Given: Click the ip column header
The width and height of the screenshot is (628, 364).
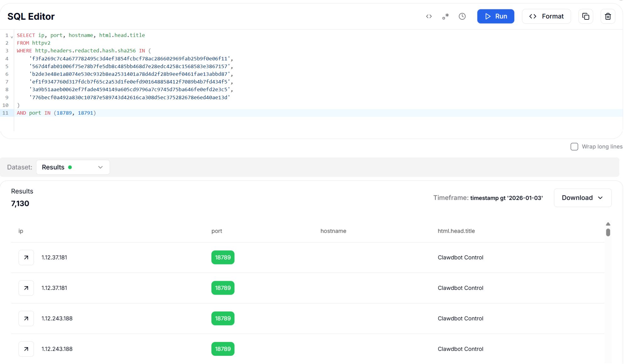Looking at the screenshot, I should [x=21, y=231].
